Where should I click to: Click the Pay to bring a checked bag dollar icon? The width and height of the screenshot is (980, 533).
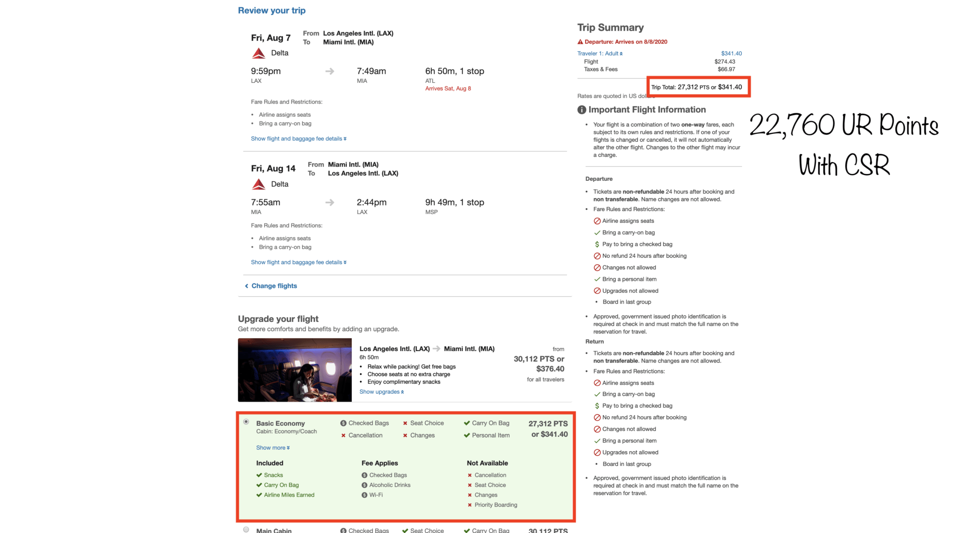[597, 244]
